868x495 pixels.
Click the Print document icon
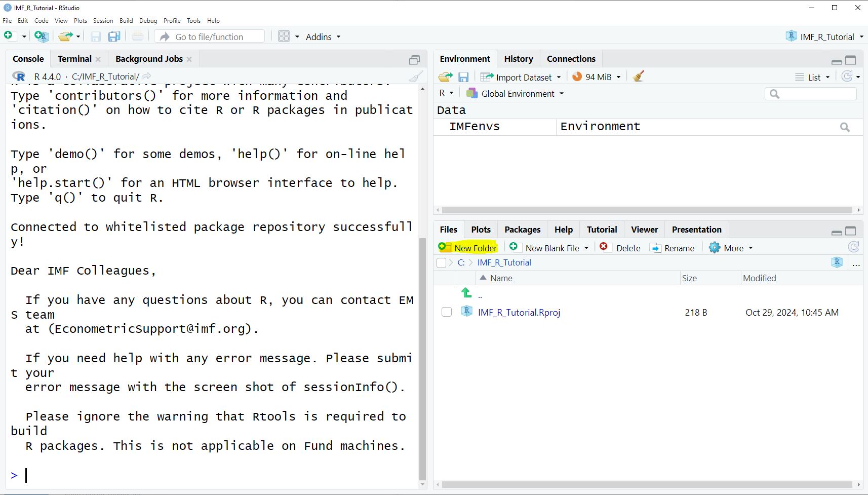pyautogui.click(x=137, y=36)
